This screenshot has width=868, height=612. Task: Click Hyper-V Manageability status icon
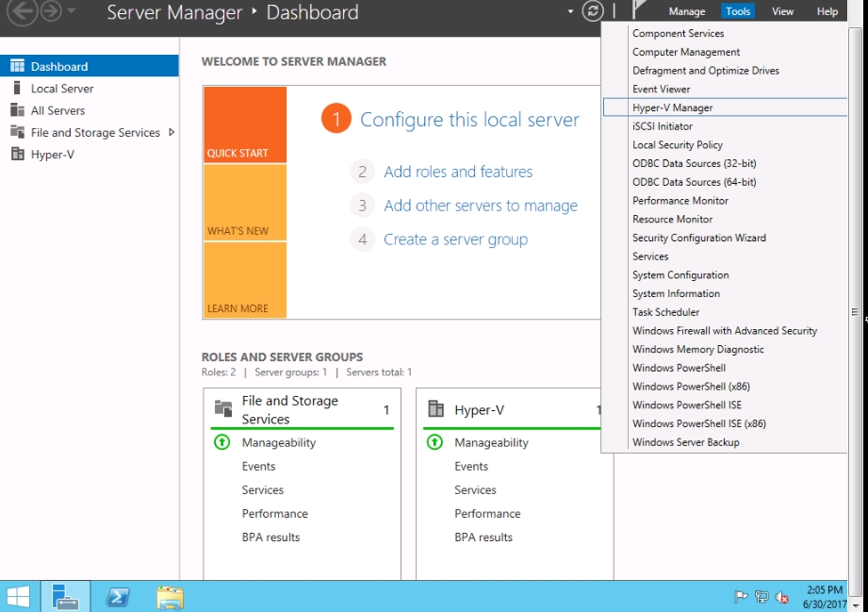pyautogui.click(x=434, y=442)
